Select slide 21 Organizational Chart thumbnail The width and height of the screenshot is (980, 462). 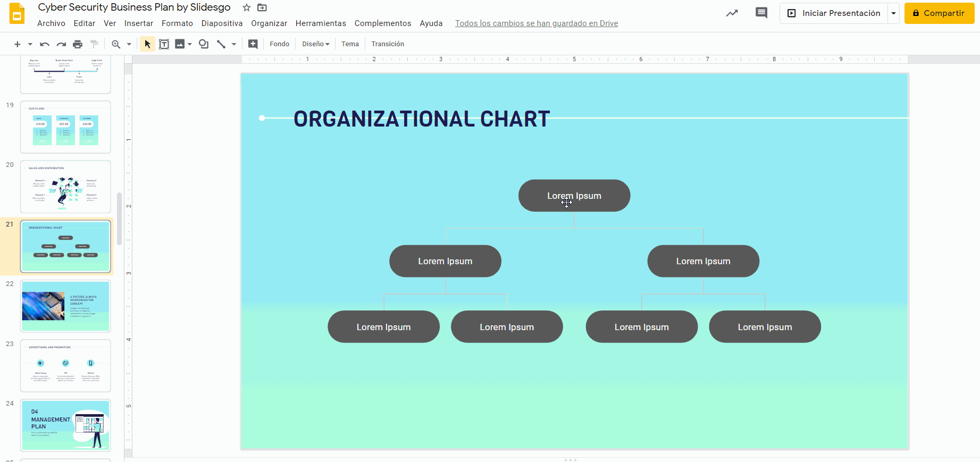(x=65, y=246)
